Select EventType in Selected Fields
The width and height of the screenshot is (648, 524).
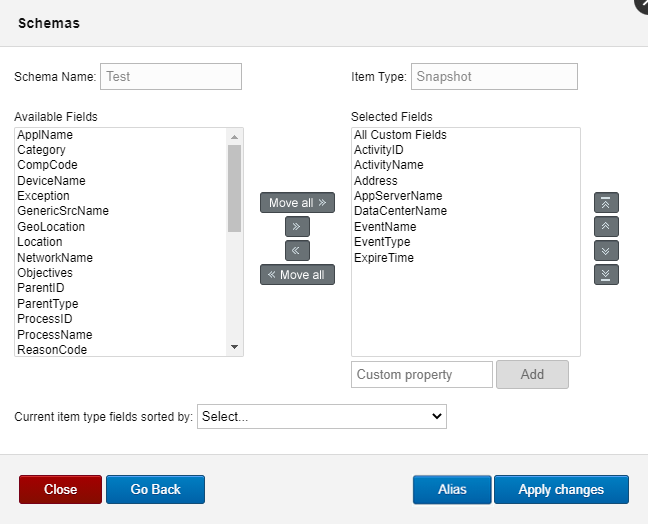pyautogui.click(x=382, y=242)
